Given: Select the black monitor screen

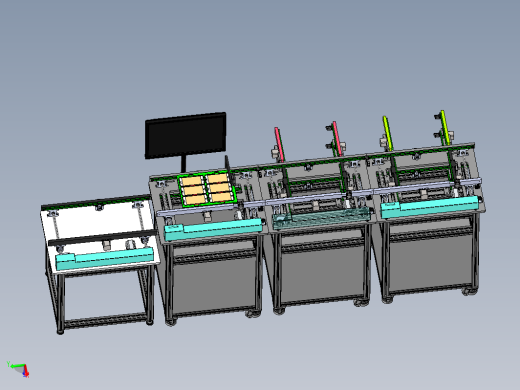Looking at the screenshot, I should click(x=186, y=135).
